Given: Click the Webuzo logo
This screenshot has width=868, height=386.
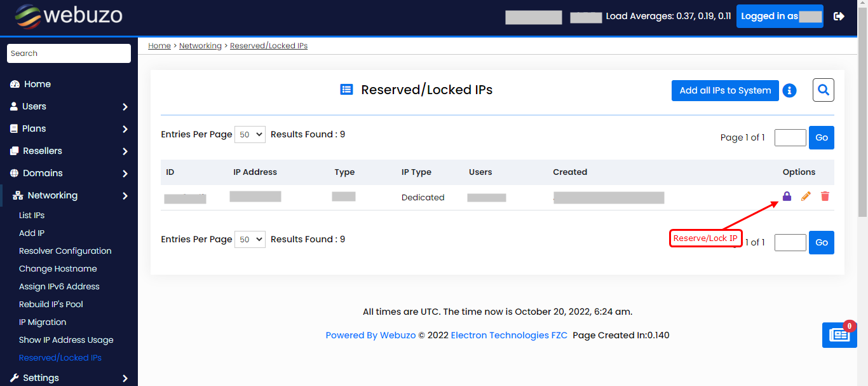Looking at the screenshot, I should (69, 17).
